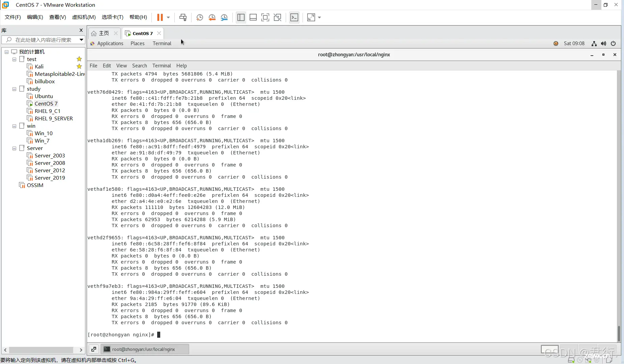Viewport: 624px width, 364px height.
Task: Toggle the thumbnail bar view
Action: (x=253, y=17)
